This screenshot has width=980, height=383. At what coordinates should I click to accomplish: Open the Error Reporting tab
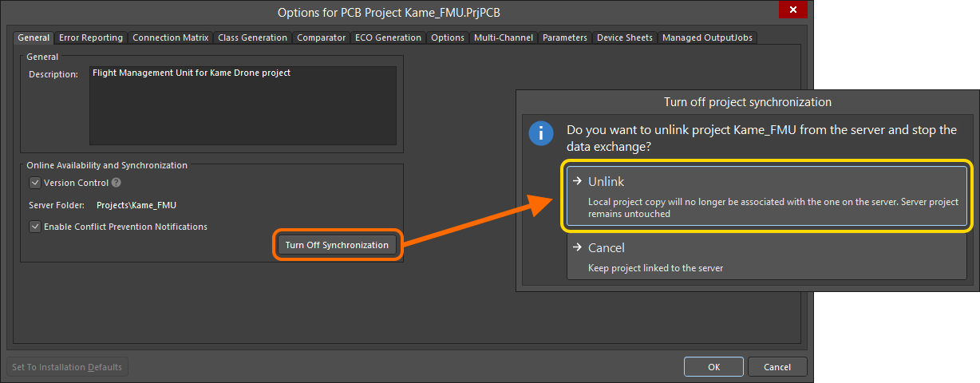[x=91, y=38]
